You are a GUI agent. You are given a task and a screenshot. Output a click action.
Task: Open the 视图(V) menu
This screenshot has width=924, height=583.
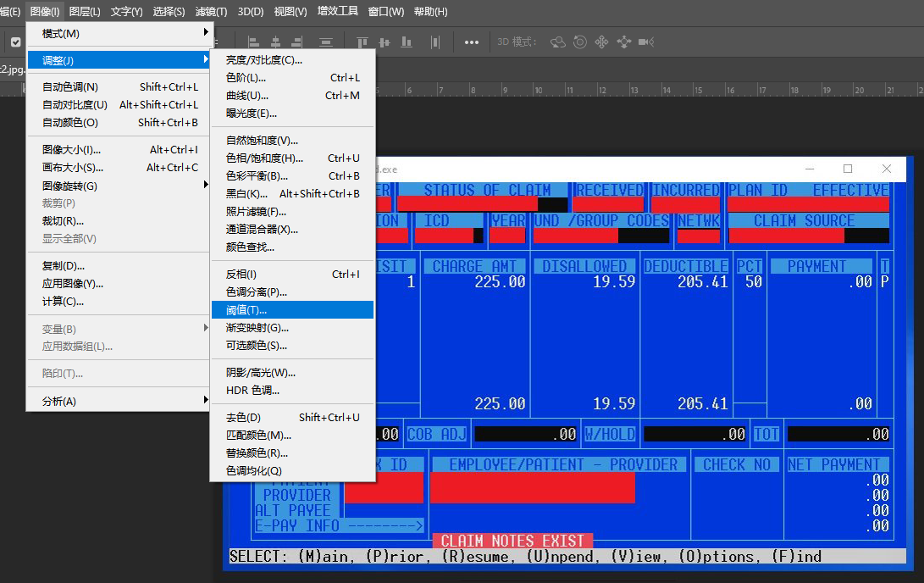click(290, 11)
